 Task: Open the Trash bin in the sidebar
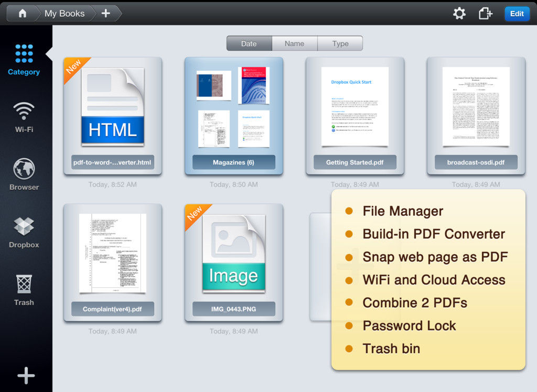click(x=24, y=290)
